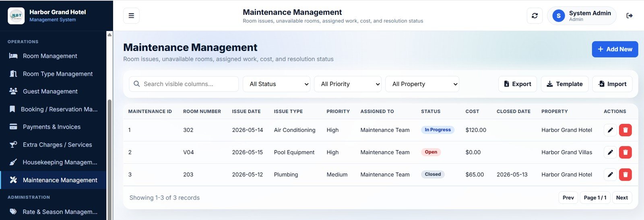Edit maintenance record for room V04
Screen dimensions: 644x220
pos(610,152)
